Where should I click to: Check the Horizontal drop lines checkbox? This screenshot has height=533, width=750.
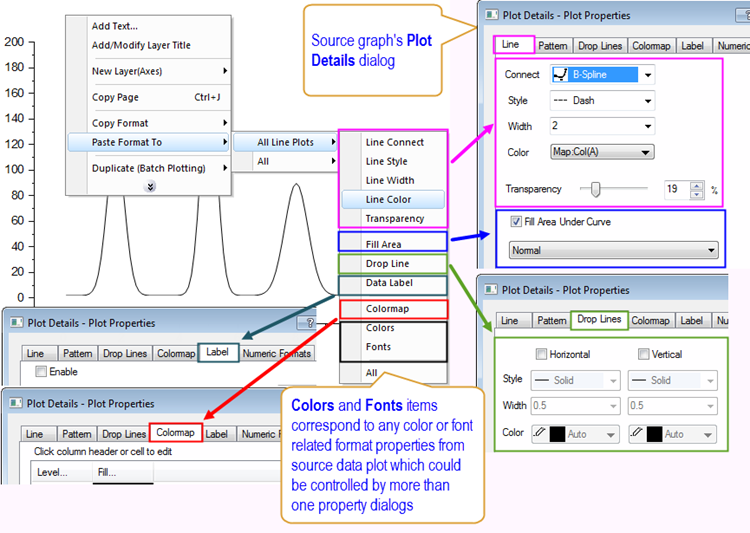tap(541, 355)
